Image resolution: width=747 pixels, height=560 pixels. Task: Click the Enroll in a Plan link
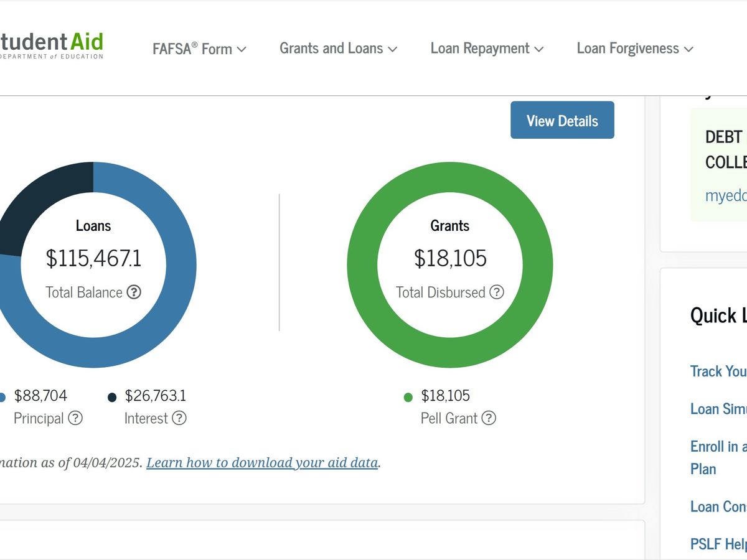click(x=718, y=457)
